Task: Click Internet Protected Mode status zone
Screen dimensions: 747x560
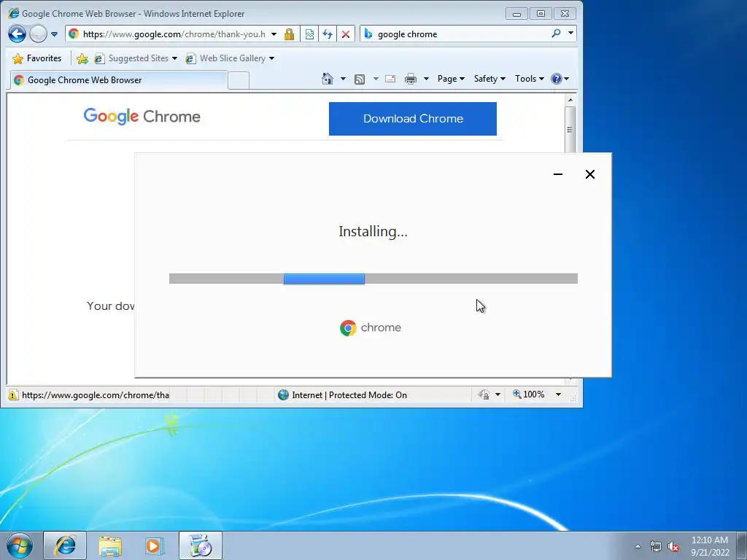Action: (343, 394)
